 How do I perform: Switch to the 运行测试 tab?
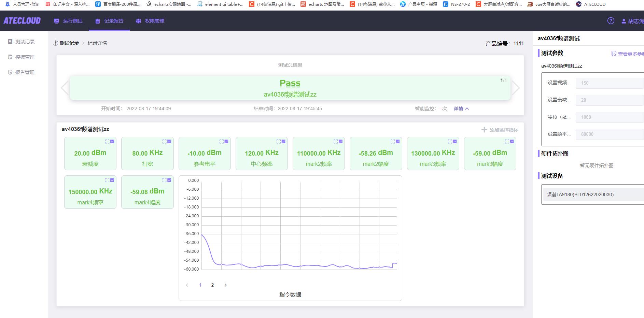click(x=68, y=21)
